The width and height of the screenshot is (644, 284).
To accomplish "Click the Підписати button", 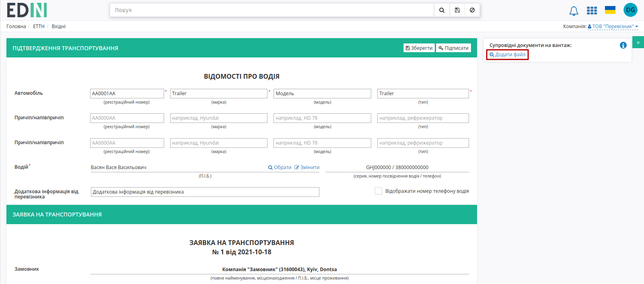I will tap(453, 48).
